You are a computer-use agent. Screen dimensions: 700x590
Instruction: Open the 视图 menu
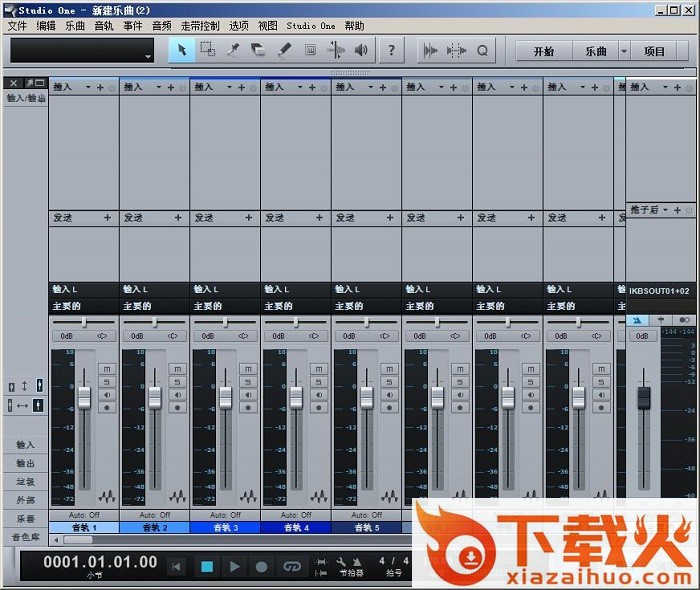click(267, 25)
